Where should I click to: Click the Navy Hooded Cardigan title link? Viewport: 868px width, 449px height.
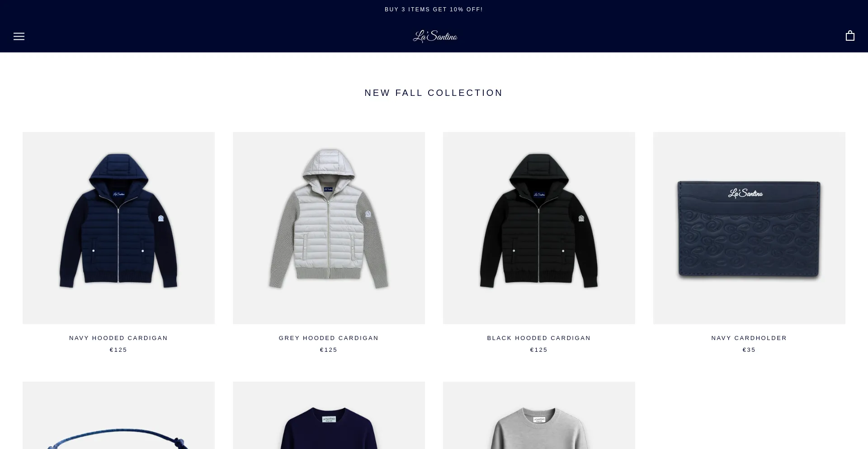tap(118, 338)
